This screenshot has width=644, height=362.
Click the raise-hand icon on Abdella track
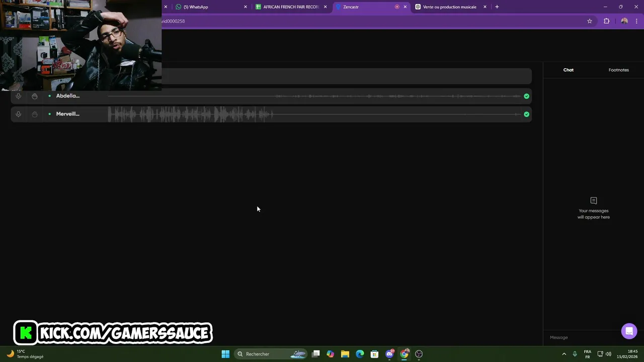(x=35, y=96)
